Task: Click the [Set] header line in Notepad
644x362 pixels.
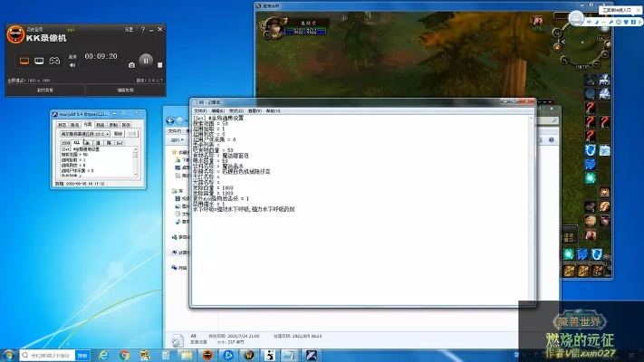Action: [218, 119]
